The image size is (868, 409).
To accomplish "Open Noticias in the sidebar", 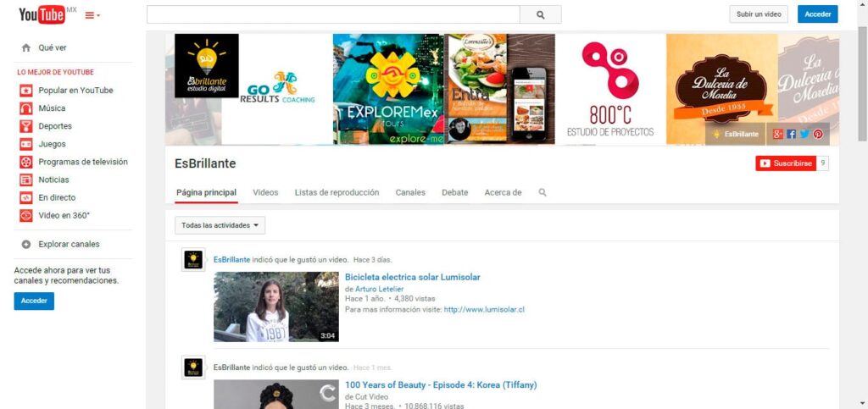I will [x=53, y=180].
